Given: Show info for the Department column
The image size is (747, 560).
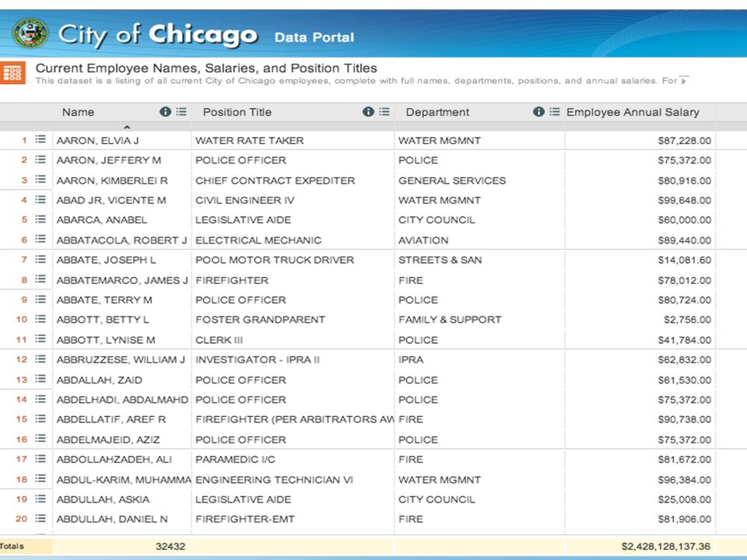Looking at the screenshot, I should tap(538, 112).
